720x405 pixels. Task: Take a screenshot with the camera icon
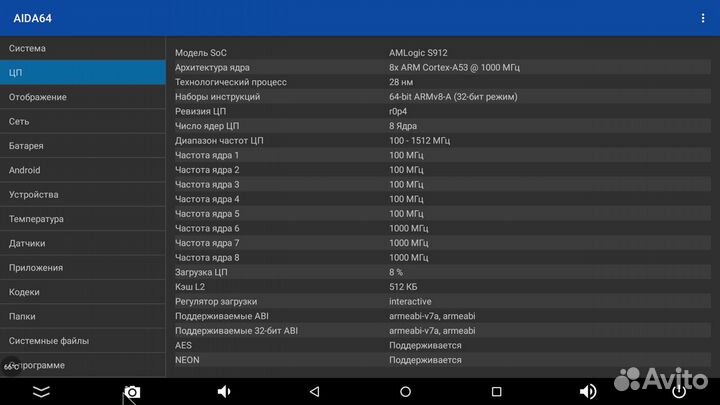pyautogui.click(x=132, y=392)
